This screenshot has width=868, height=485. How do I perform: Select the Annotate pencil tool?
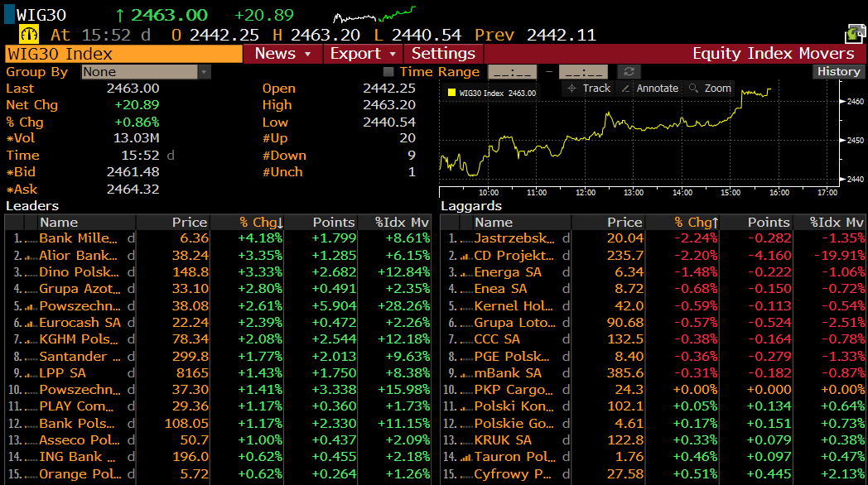coord(649,89)
